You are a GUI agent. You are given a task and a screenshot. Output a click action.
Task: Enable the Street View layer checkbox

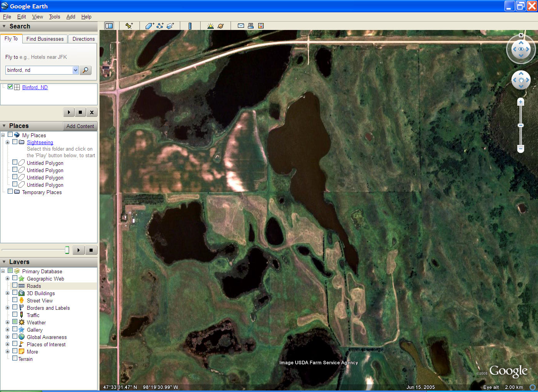click(x=15, y=300)
